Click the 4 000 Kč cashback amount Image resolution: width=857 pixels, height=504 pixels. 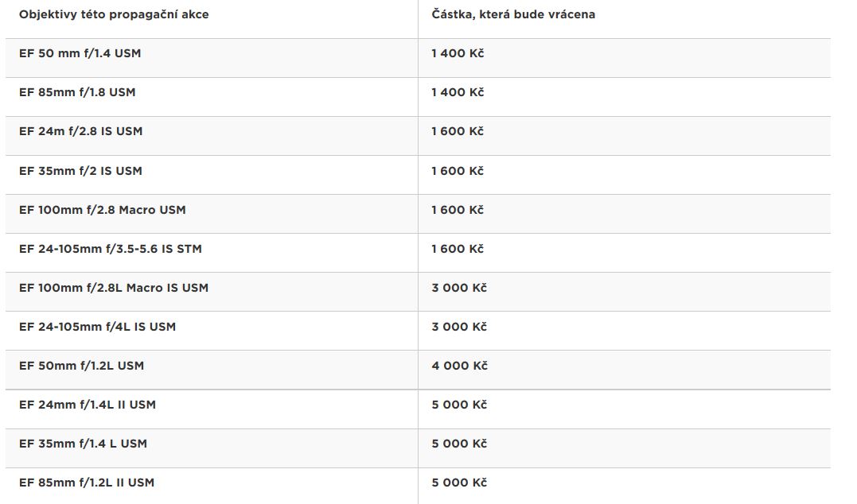click(459, 366)
